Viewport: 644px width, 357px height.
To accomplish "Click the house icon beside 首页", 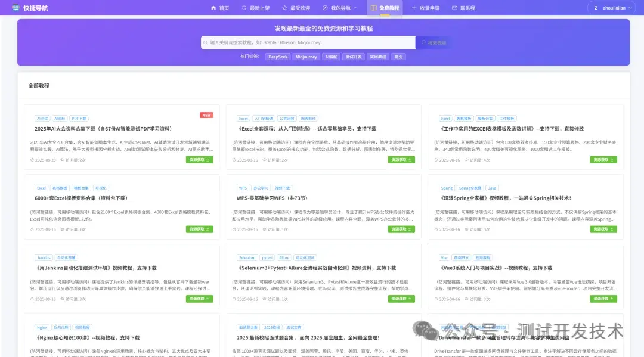I will 213,8.
